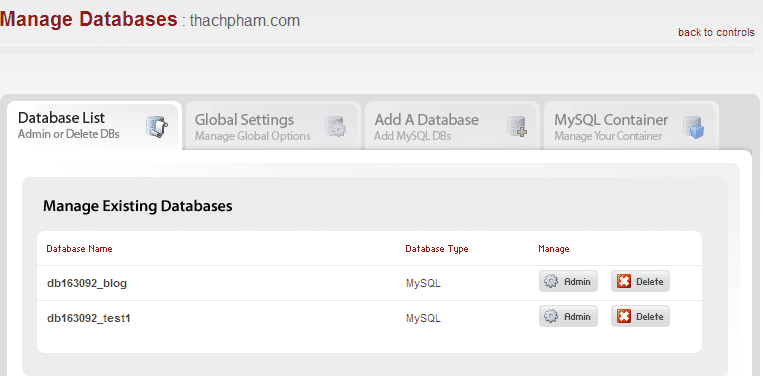The height and width of the screenshot is (376, 763).
Task: Select the db163092_blog database name
Action: 87,283
